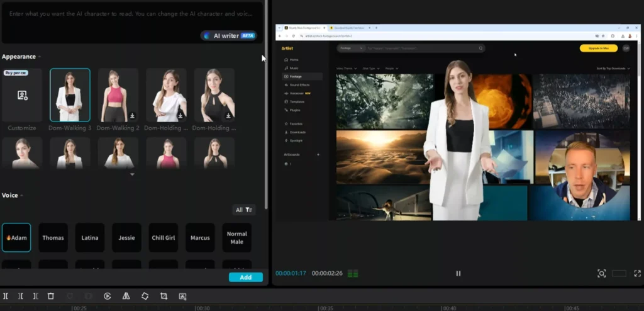Select the Dom-Walking 3 character thumbnail

[70, 95]
